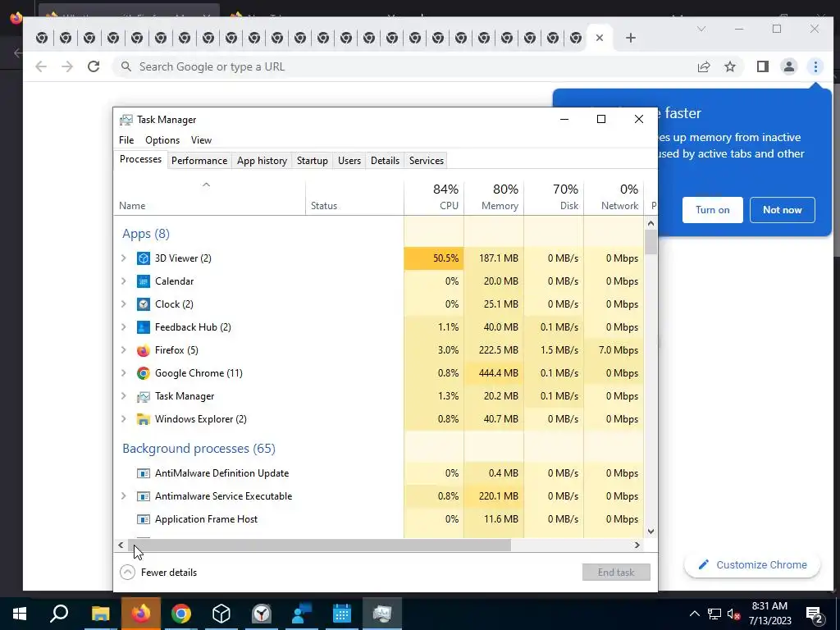The width and height of the screenshot is (840, 630).
Task: Toggle Chrome side panel icon
Action: tap(762, 66)
